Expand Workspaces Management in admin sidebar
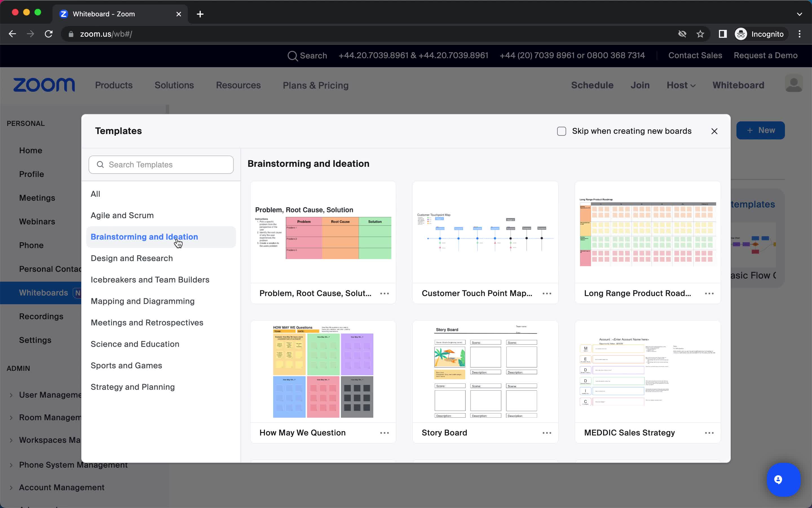Image resolution: width=812 pixels, height=508 pixels. [11, 440]
